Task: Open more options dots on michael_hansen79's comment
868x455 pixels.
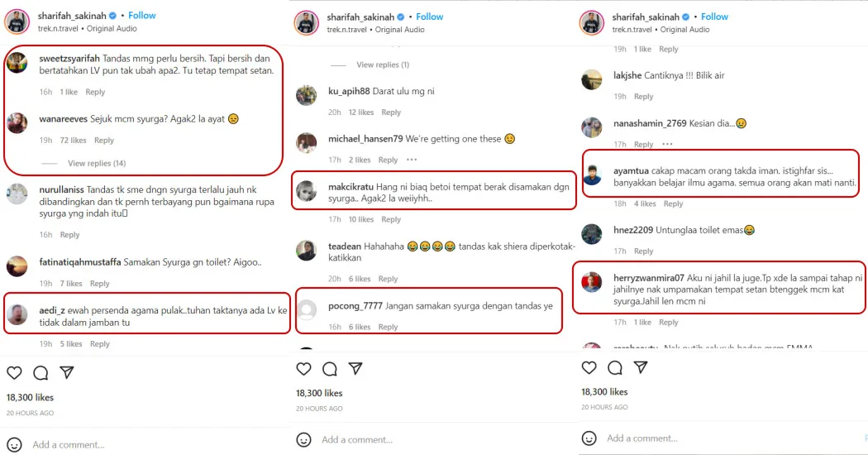Action: point(412,160)
